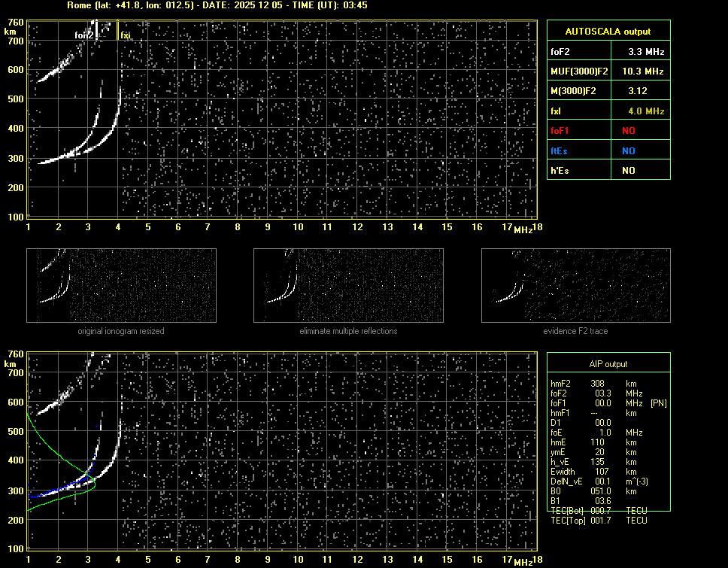The height and width of the screenshot is (568, 728).
Task: Click the green profile curve in bottom ionogram
Action: click(x=45, y=445)
